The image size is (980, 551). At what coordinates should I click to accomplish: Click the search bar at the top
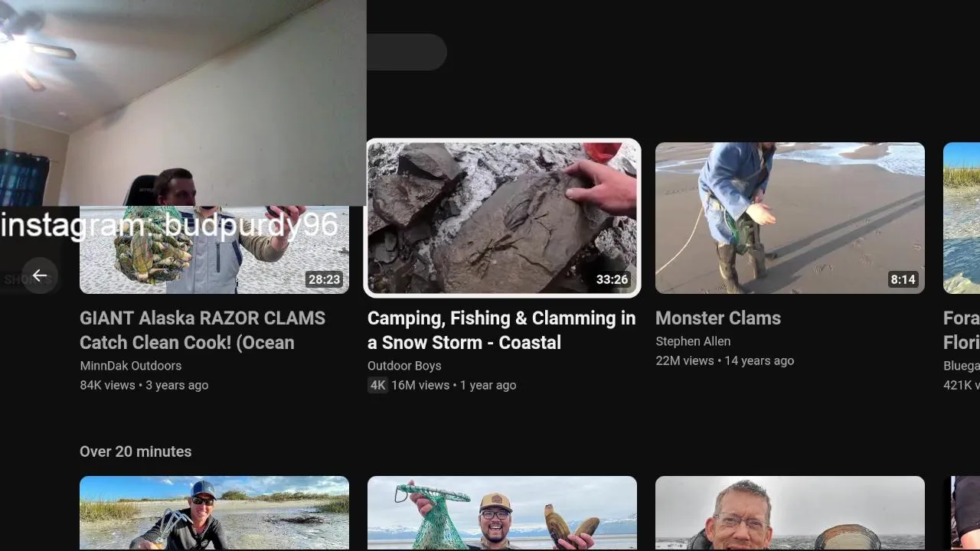(x=407, y=52)
